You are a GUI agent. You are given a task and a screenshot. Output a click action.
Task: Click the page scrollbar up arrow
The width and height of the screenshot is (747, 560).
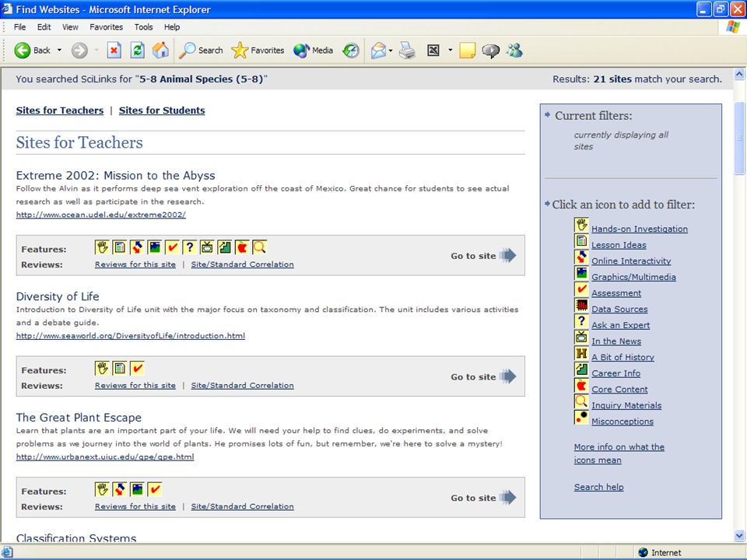tap(739, 74)
